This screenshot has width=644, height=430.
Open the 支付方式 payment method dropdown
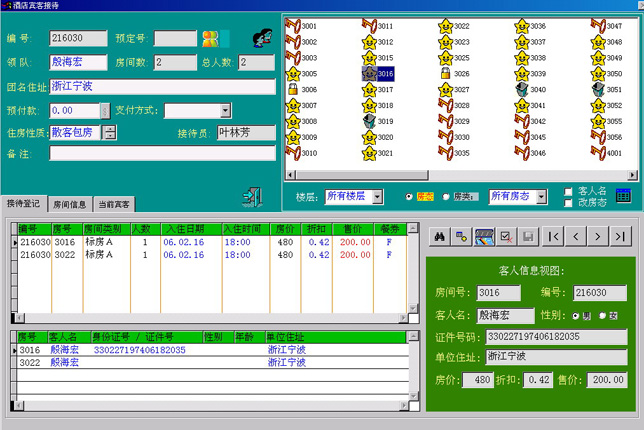click(225, 111)
